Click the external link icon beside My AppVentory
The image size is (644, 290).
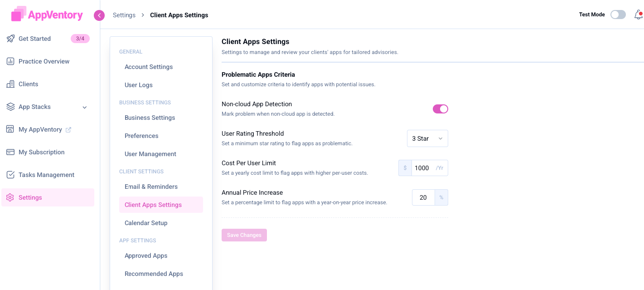(x=68, y=130)
